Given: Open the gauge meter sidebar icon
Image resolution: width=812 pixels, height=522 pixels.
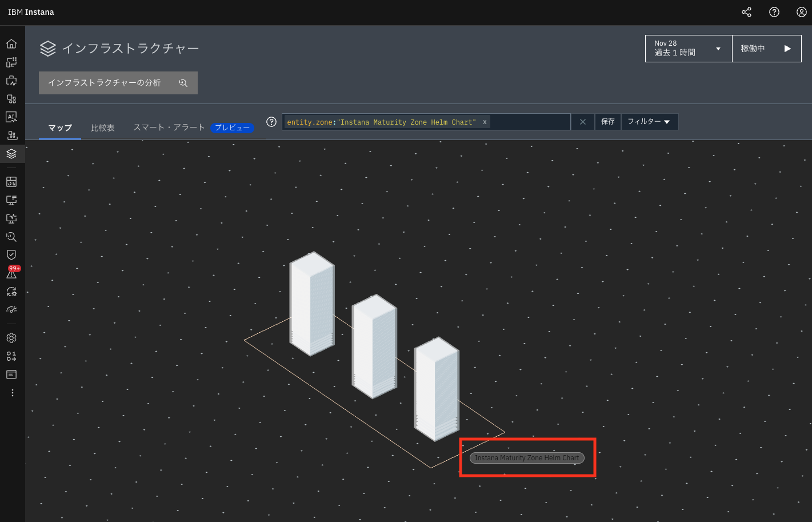Looking at the screenshot, I should click(11, 310).
